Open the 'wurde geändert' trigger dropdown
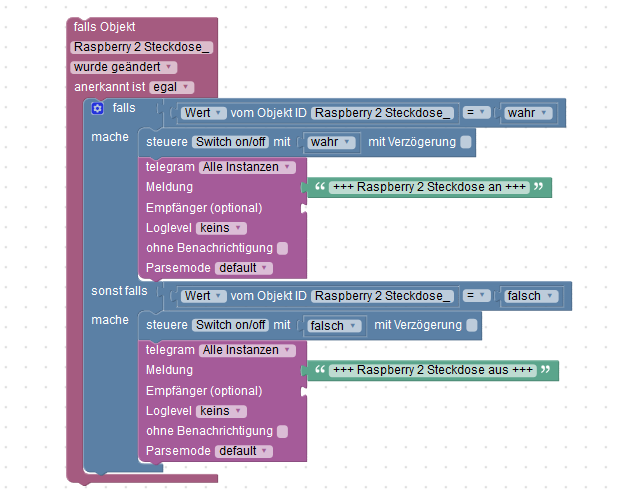The height and width of the screenshot is (493, 621). coord(124,67)
